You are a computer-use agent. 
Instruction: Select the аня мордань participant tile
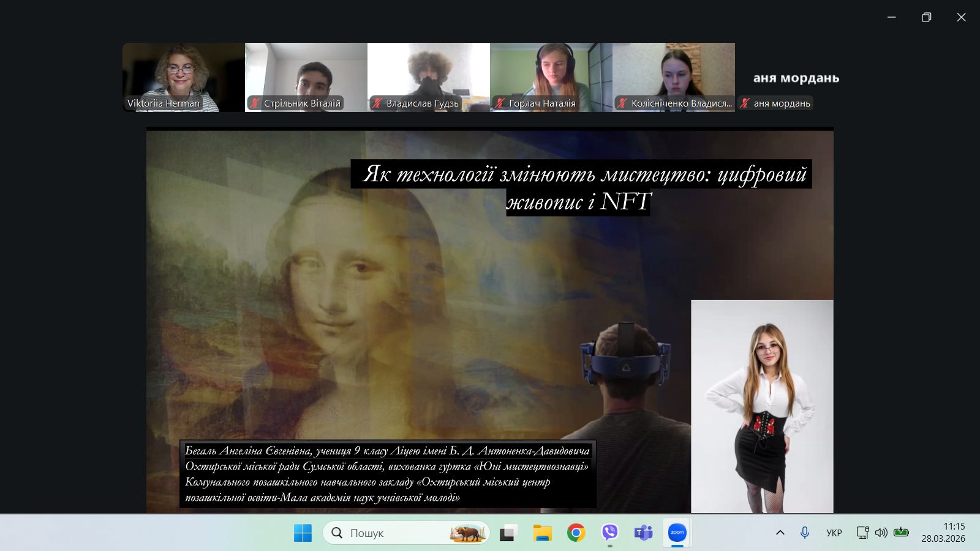click(x=796, y=78)
